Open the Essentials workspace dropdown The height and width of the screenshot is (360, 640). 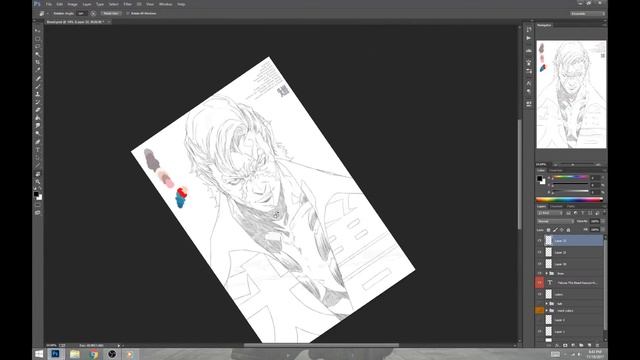587,13
